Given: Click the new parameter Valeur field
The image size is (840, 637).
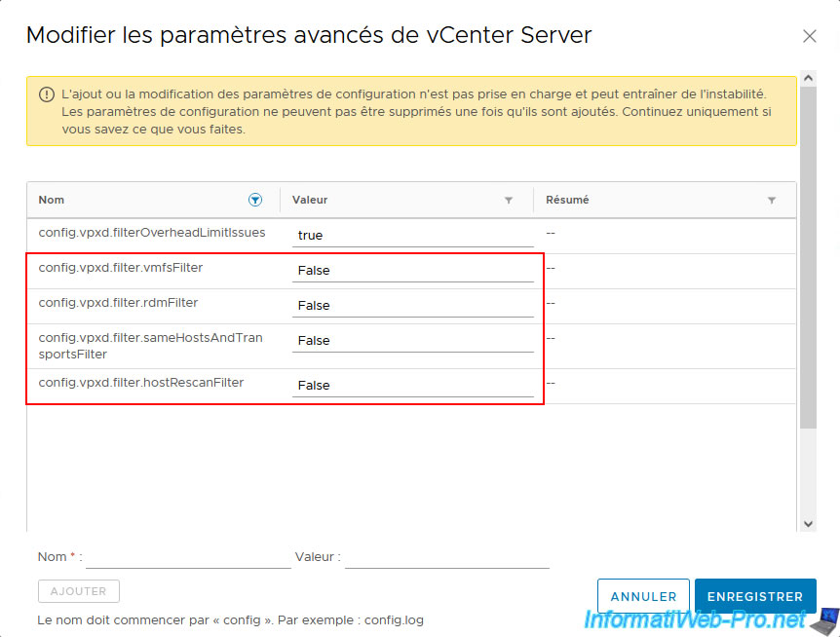Looking at the screenshot, I should (447, 557).
